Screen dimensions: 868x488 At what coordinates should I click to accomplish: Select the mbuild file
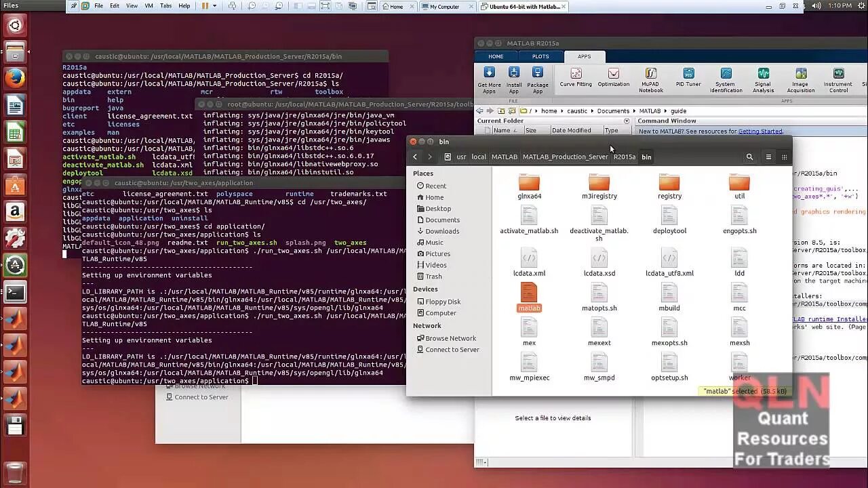[669, 297]
